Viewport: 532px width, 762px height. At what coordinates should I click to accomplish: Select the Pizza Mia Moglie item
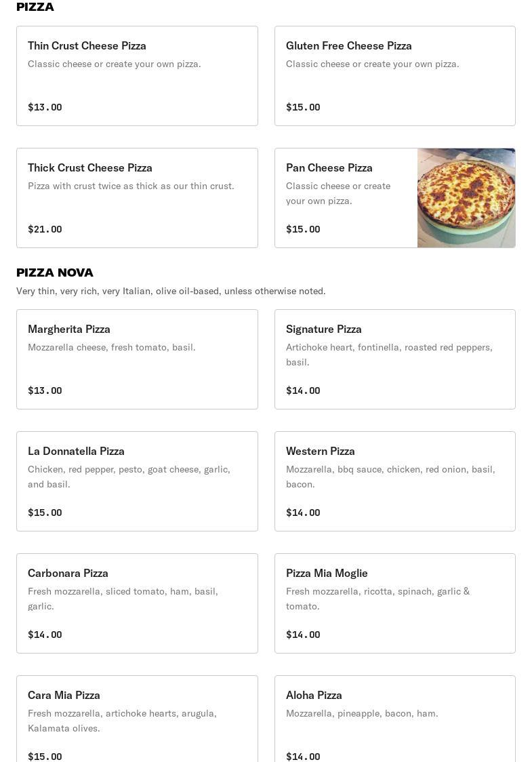tap(394, 603)
